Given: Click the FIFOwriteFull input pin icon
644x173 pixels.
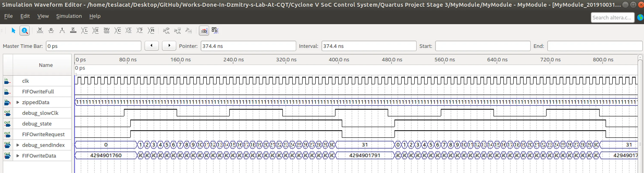Looking at the screenshot, I should [7, 91].
